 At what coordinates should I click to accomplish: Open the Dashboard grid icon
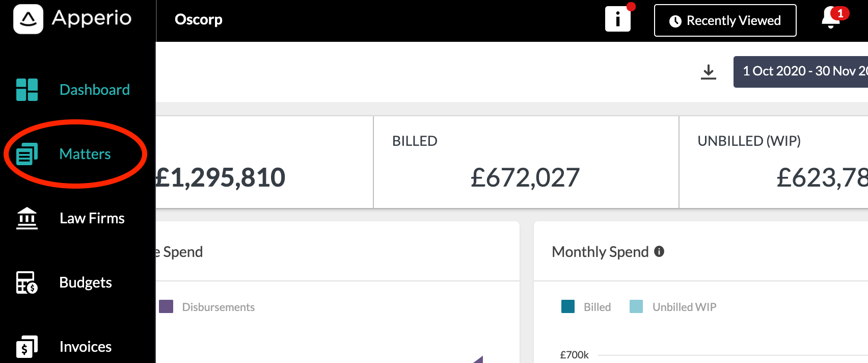tap(27, 90)
